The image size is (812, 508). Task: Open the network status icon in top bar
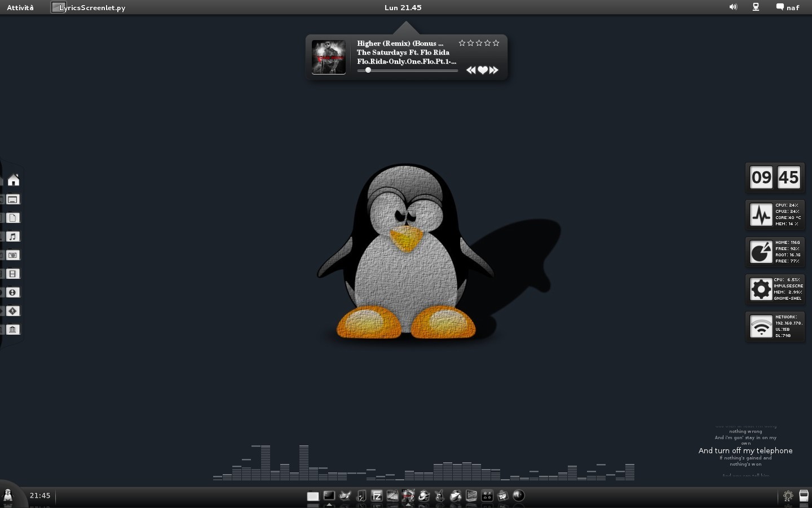(756, 7)
